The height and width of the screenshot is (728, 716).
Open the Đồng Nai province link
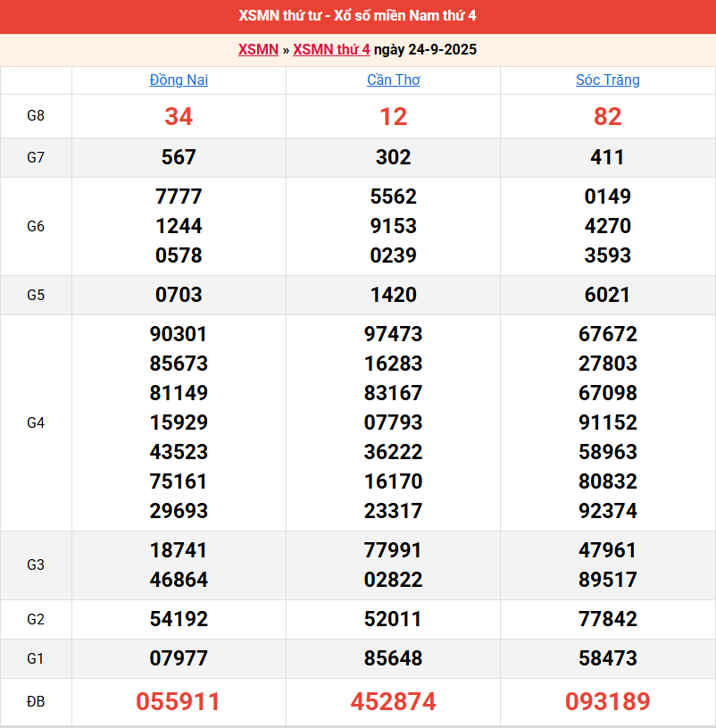[x=179, y=79]
